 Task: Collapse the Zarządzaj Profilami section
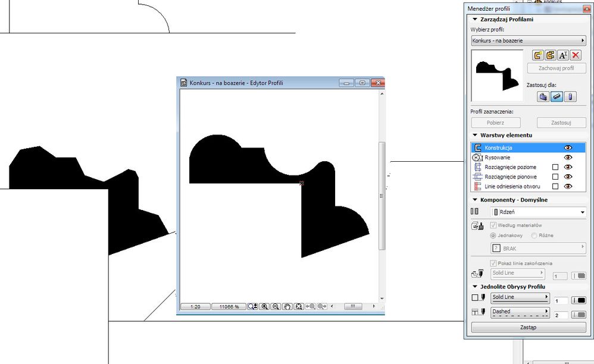(x=475, y=19)
